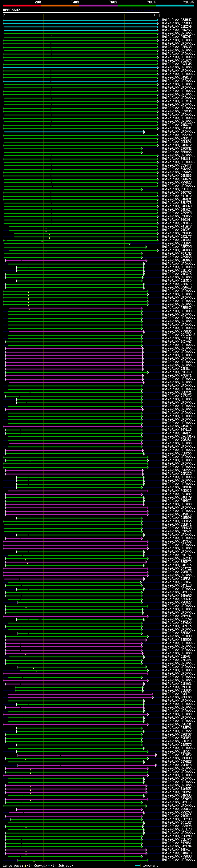Select hit label UniRef100_C5KC60
This screenshot has width=197, height=868.
pos(177,454)
